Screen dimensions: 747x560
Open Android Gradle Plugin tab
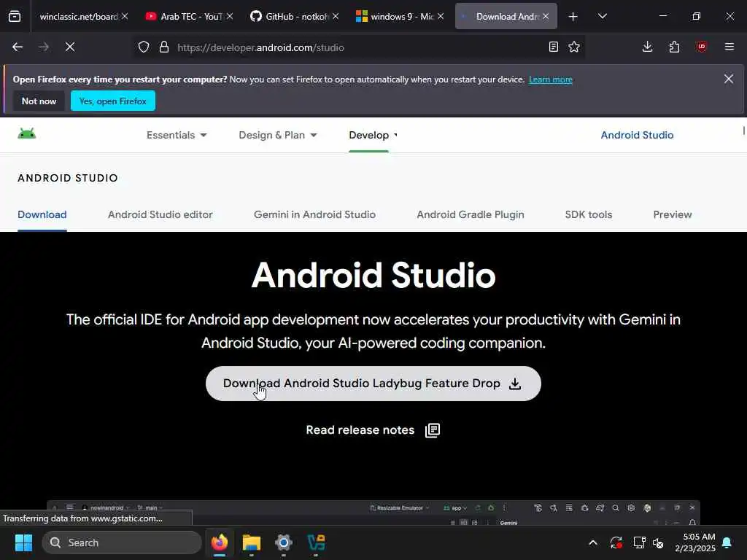click(x=471, y=215)
